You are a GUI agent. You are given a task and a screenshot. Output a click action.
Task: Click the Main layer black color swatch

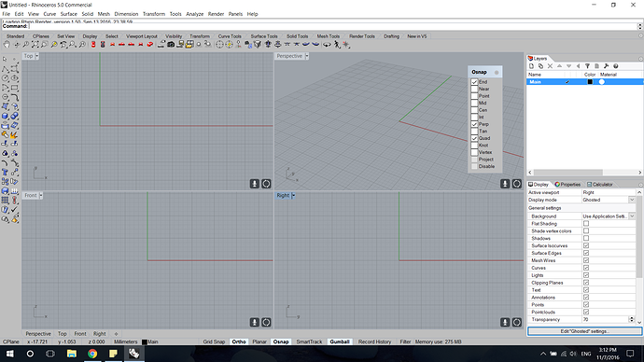[x=590, y=82]
